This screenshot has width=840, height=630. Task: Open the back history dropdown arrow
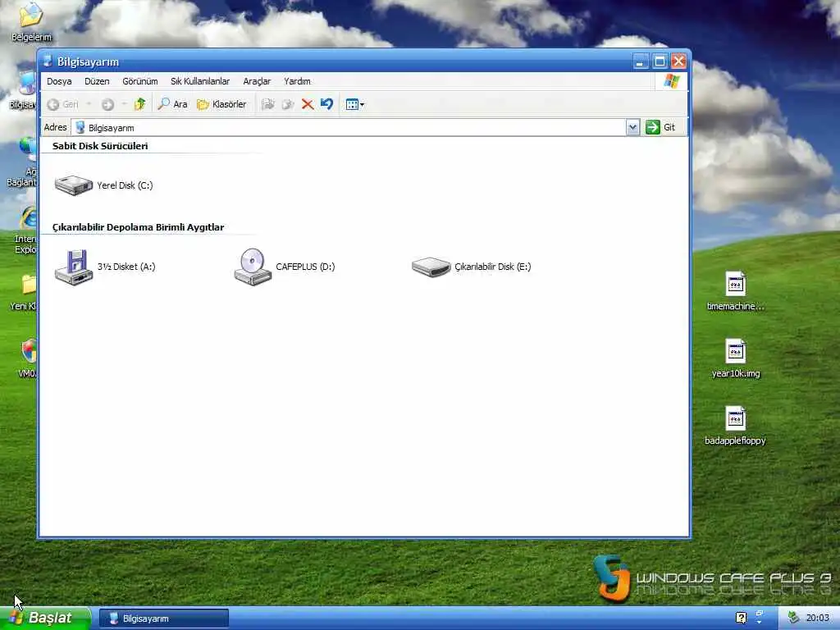coord(89,104)
